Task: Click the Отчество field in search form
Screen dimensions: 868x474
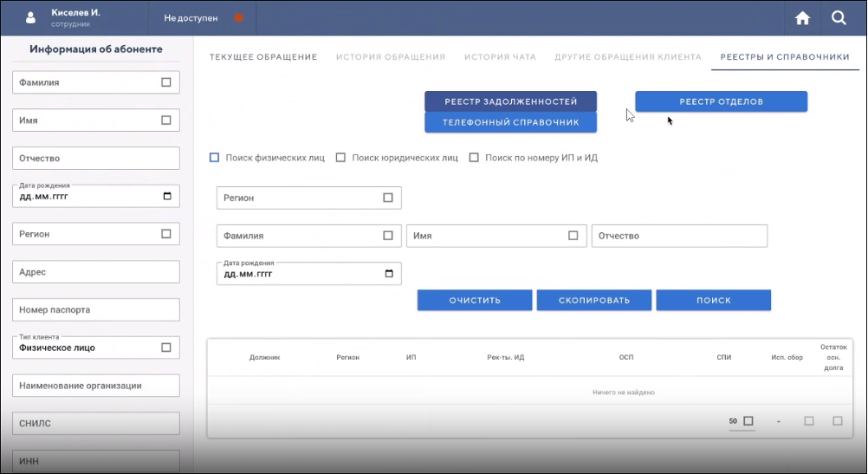Action: coord(679,236)
